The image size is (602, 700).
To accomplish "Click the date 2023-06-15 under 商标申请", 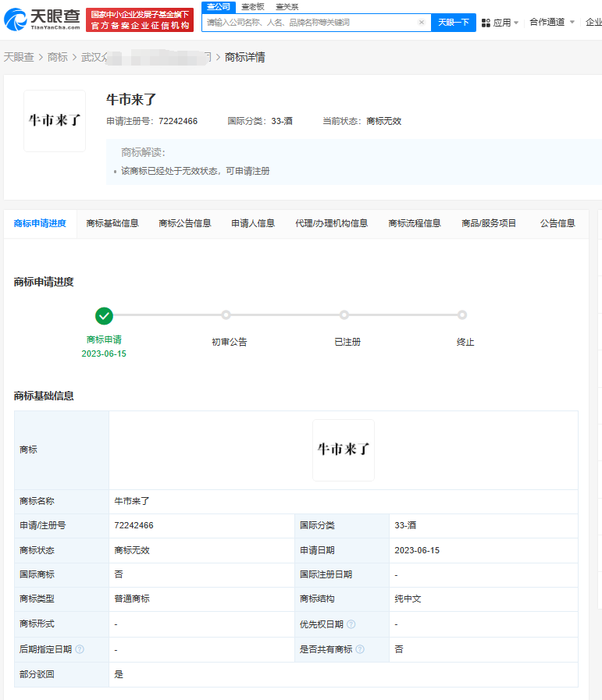I will [104, 354].
